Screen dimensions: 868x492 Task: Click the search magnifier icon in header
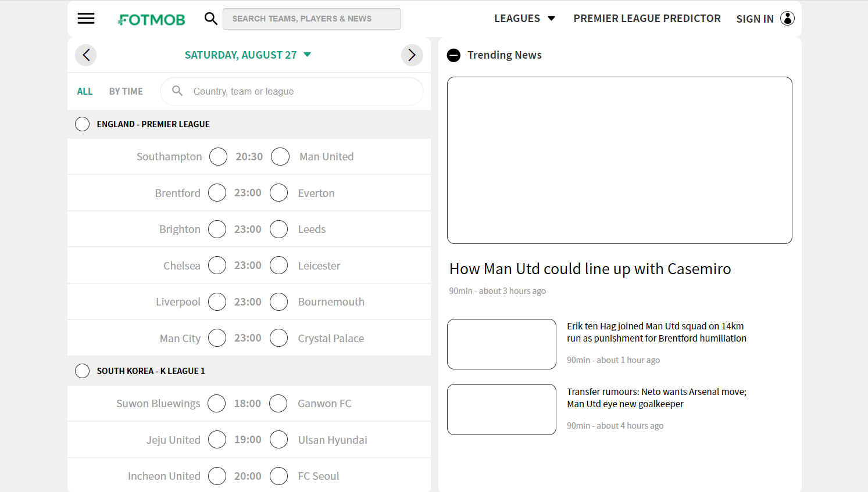[211, 19]
